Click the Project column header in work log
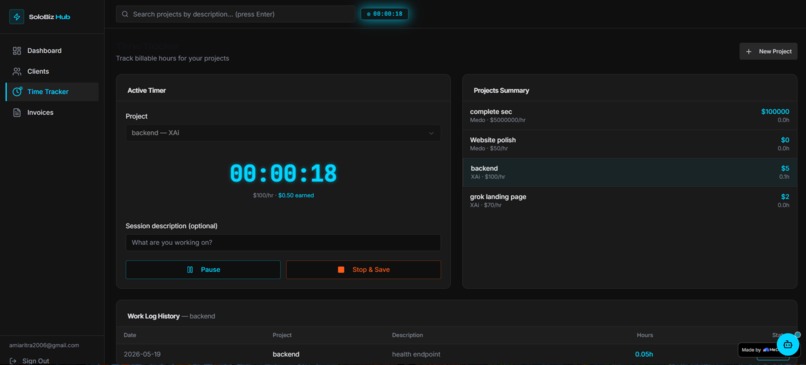 click(x=282, y=335)
